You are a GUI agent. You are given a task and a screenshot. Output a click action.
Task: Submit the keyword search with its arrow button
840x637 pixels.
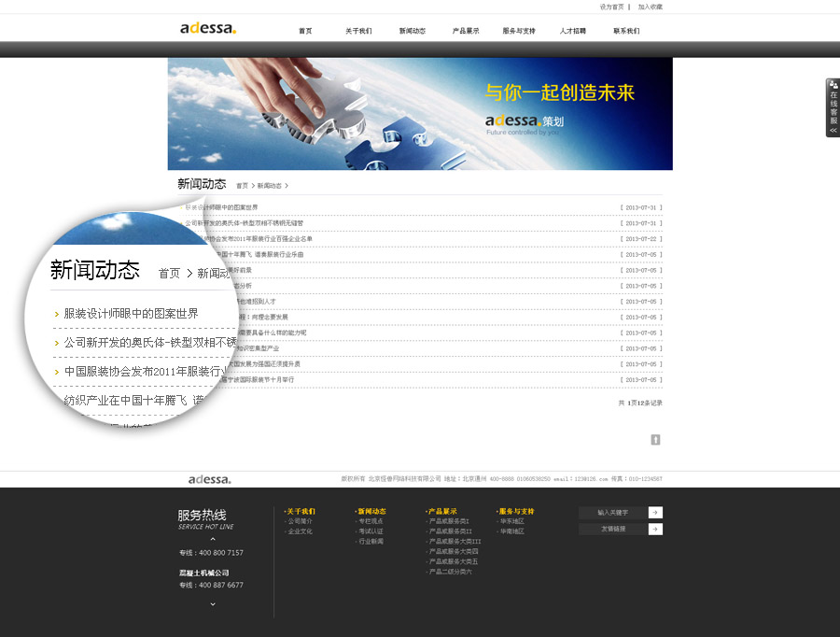click(x=655, y=513)
